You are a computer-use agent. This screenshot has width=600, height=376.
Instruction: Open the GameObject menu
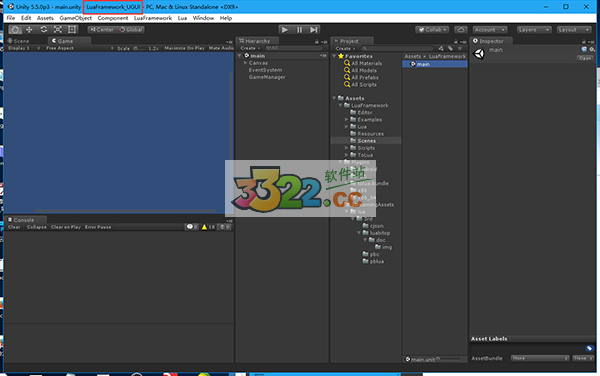(x=76, y=18)
